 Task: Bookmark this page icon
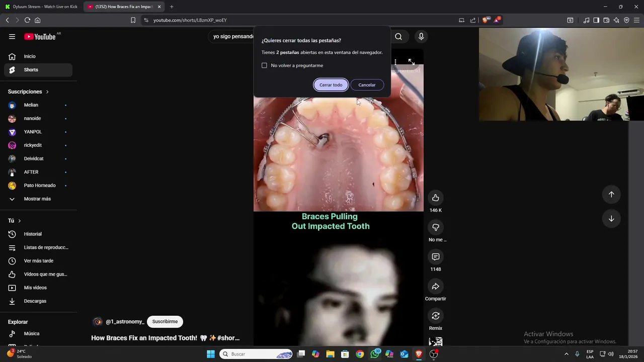coord(133,20)
